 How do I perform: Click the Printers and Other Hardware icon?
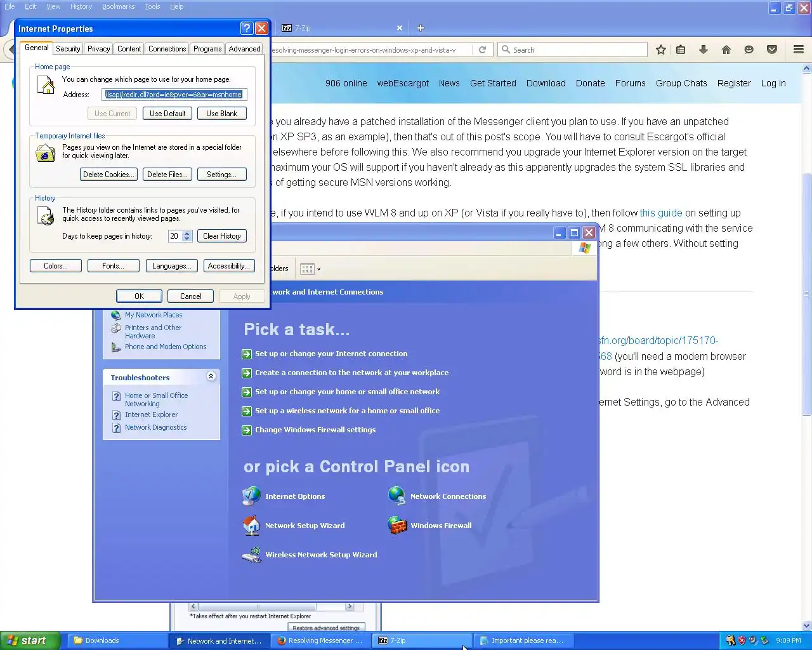click(116, 328)
